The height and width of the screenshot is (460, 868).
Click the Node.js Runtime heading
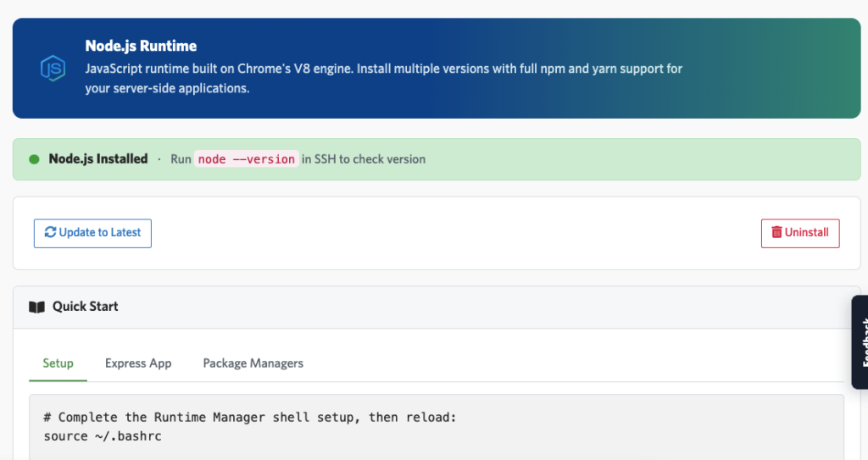tap(141, 46)
